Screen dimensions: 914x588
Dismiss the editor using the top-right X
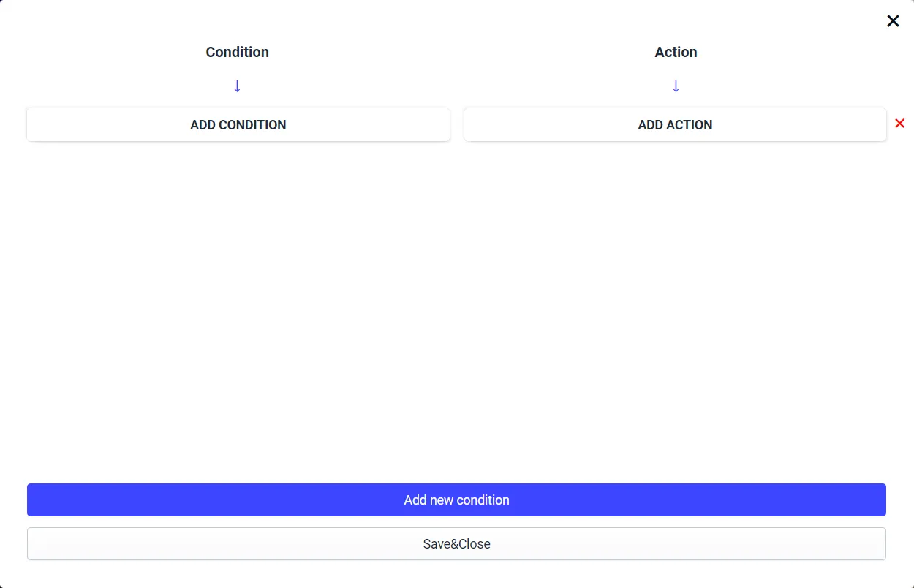pos(893,20)
